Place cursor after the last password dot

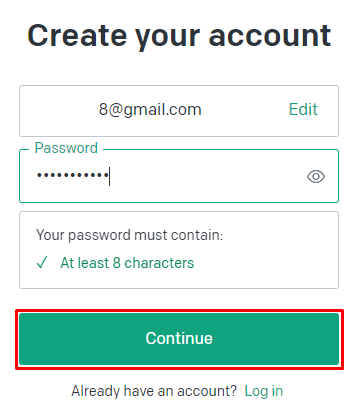[109, 176]
